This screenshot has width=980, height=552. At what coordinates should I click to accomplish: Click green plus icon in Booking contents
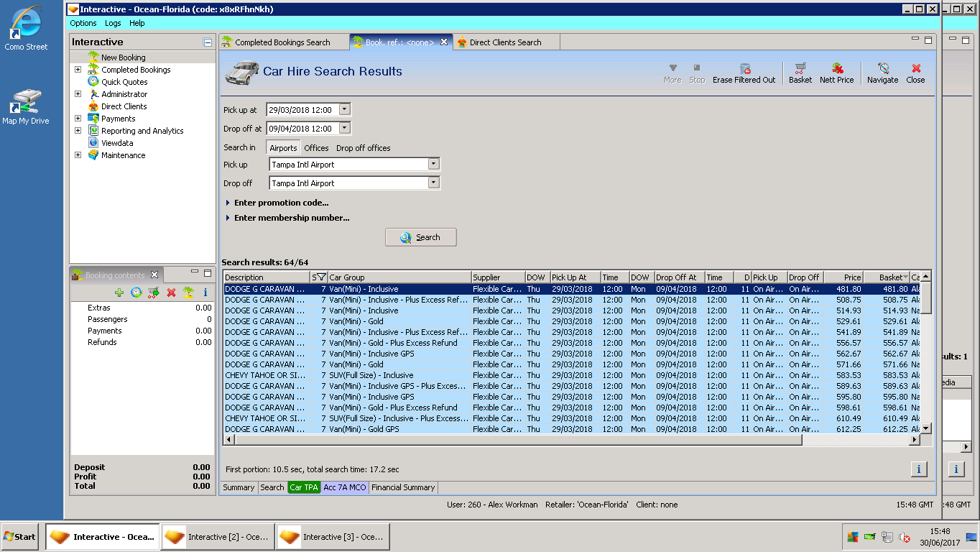coord(119,293)
